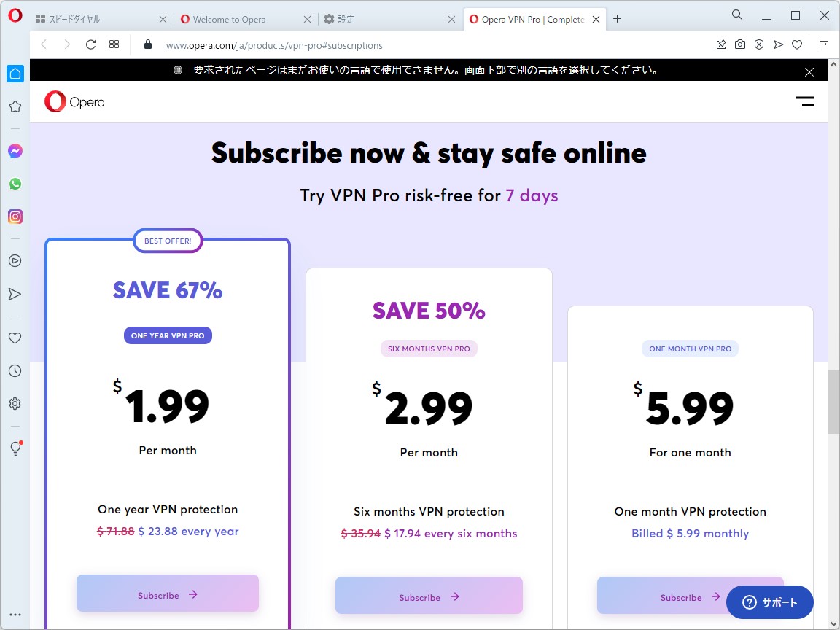Open the Player panel in the sidebar
840x630 pixels.
pyautogui.click(x=15, y=260)
